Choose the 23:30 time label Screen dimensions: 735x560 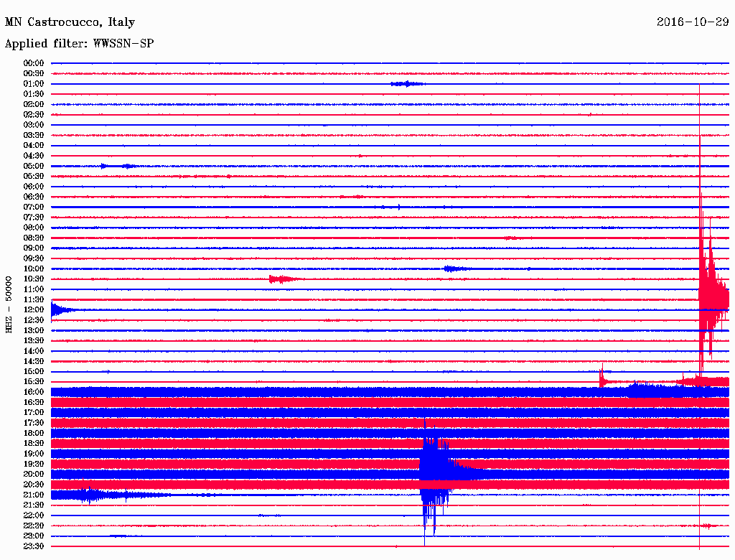[x=34, y=546]
